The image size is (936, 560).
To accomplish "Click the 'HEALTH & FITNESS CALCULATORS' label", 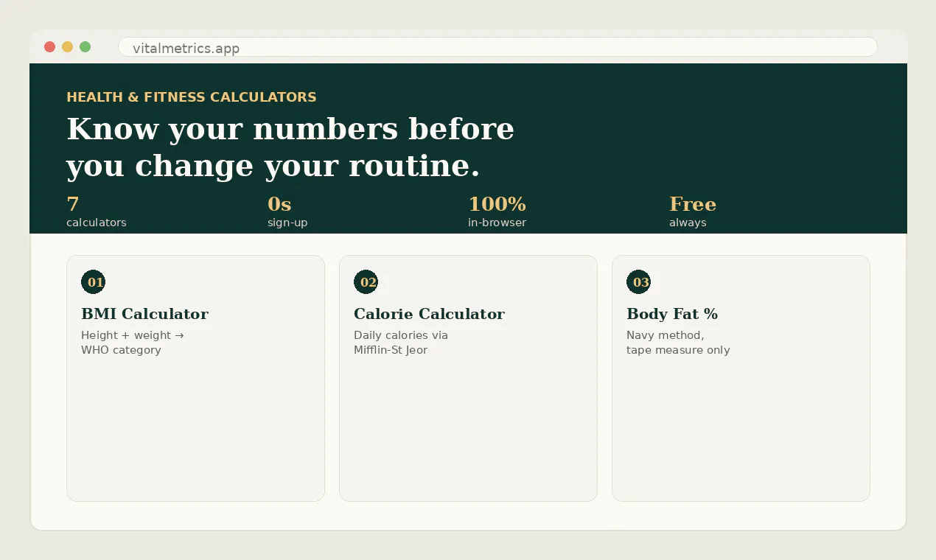I will click(192, 97).
